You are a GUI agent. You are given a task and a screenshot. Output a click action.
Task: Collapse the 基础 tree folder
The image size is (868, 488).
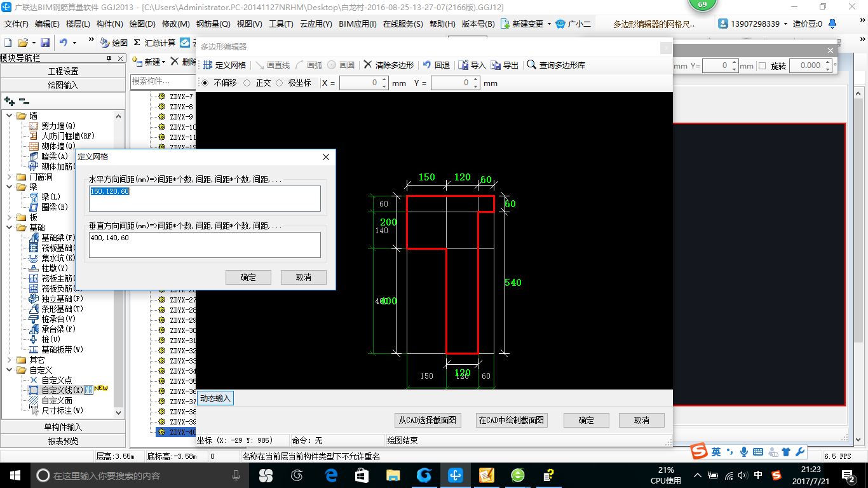point(10,227)
